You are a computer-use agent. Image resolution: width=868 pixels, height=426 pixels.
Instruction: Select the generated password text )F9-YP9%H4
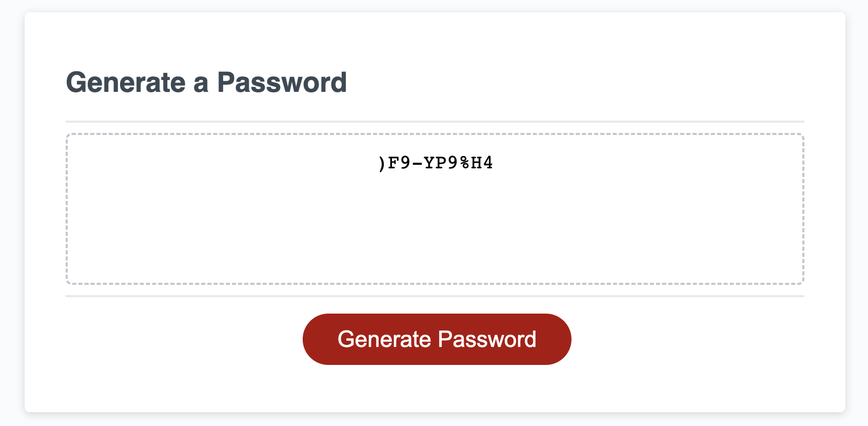click(435, 163)
